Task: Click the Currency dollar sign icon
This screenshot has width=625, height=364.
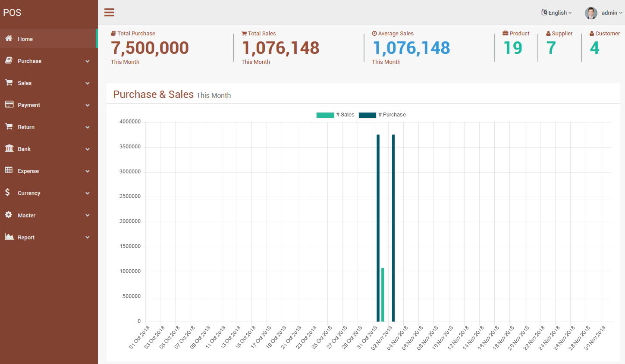Action: (7, 192)
